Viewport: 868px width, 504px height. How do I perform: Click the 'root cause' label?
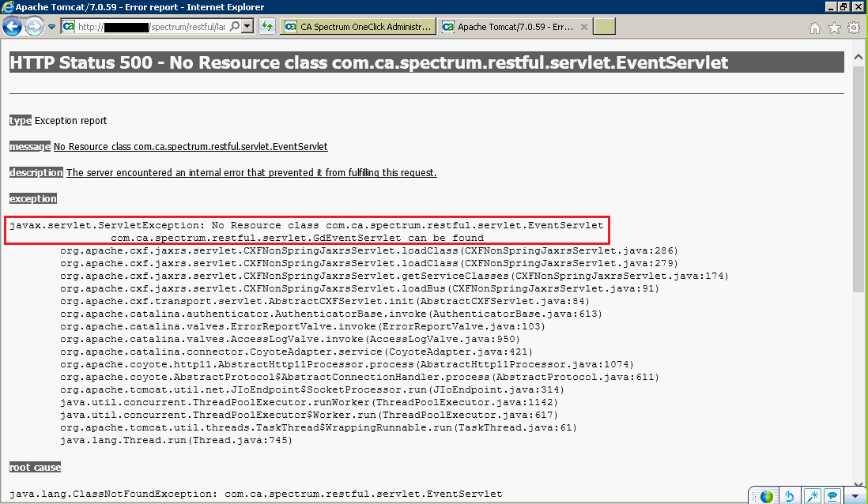point(36,468)
